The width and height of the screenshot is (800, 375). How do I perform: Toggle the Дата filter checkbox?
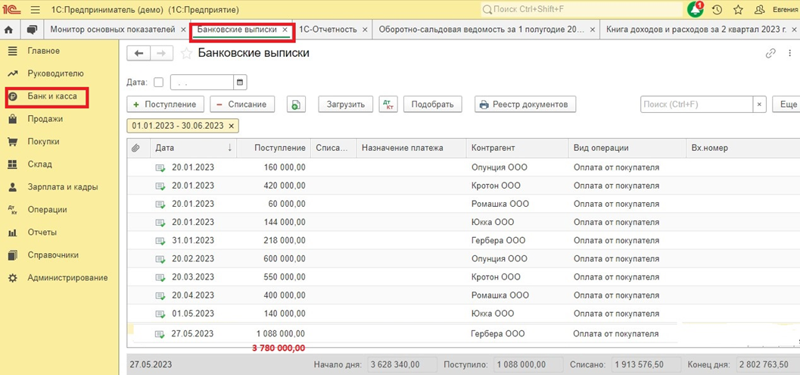pyautogui.click(x=159, y=82)
